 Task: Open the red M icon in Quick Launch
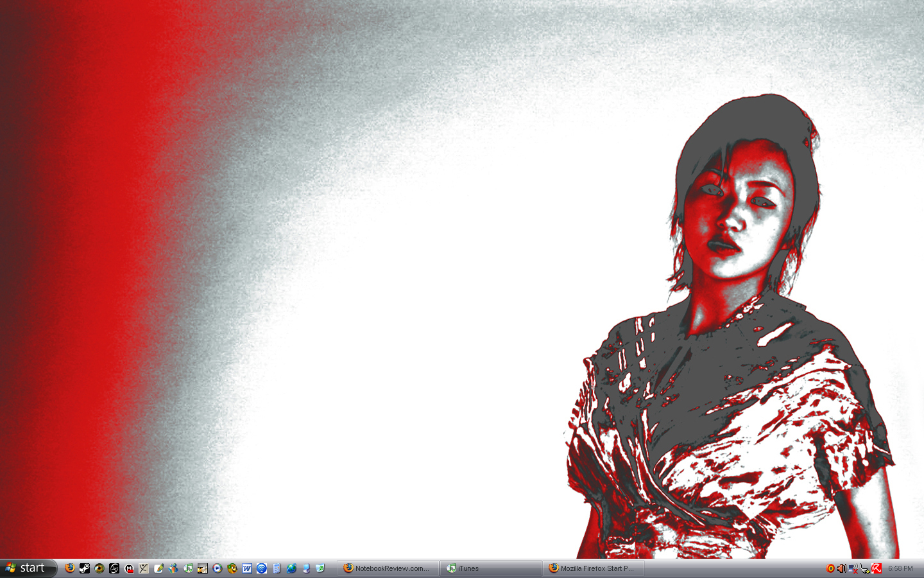pos(129,568)
